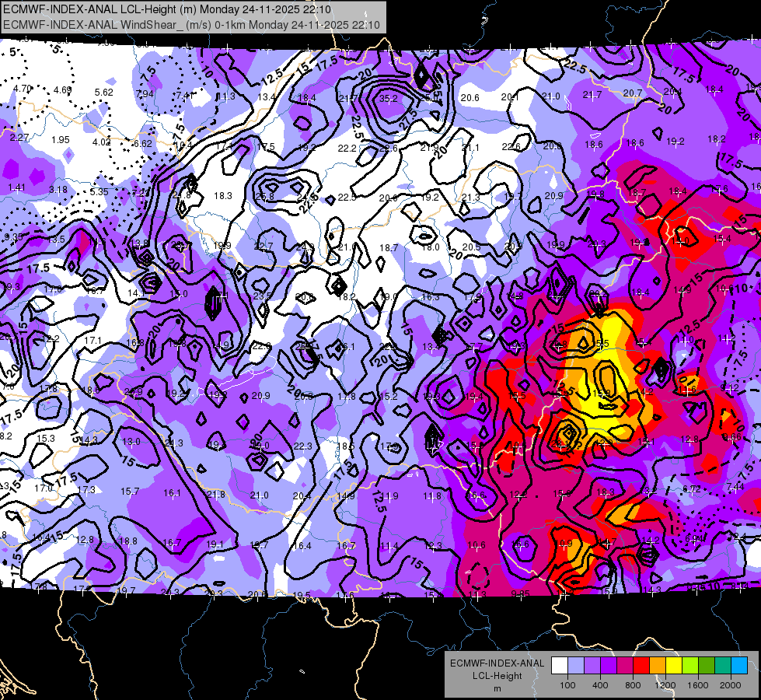
Task: Click the wind shear value 5.35
Action: pyautogui.click(x=99, y=192)
